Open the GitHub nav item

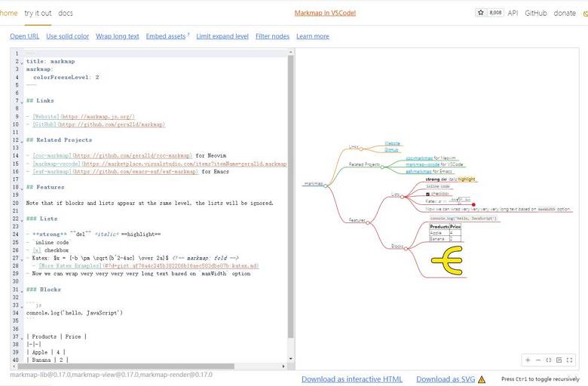tap(535, 13)
